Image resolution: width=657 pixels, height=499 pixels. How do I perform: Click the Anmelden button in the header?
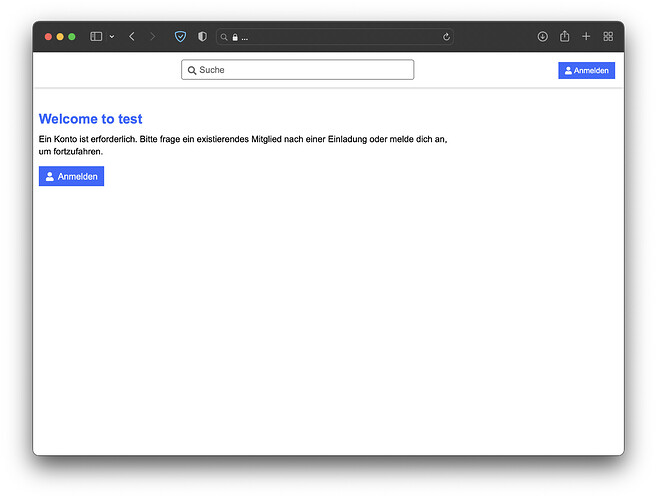point(586,70)
